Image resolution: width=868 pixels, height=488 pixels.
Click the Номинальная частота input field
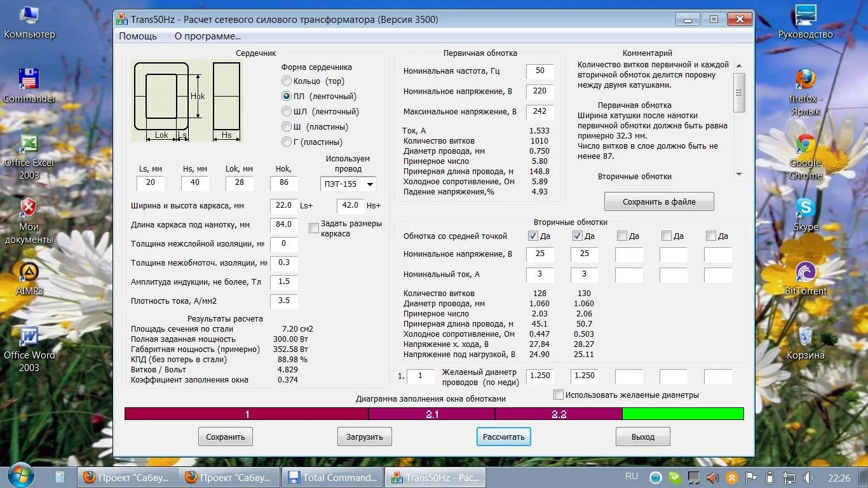[x=539, y=71]
